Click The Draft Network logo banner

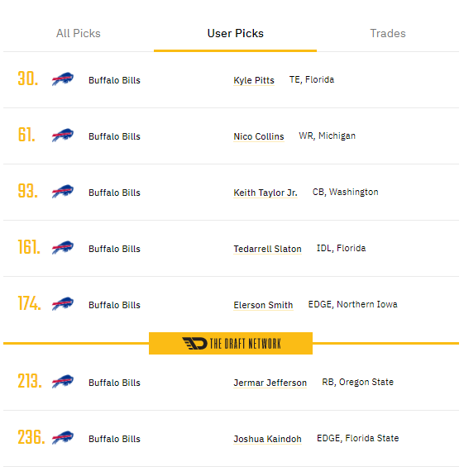coord(231,343)
